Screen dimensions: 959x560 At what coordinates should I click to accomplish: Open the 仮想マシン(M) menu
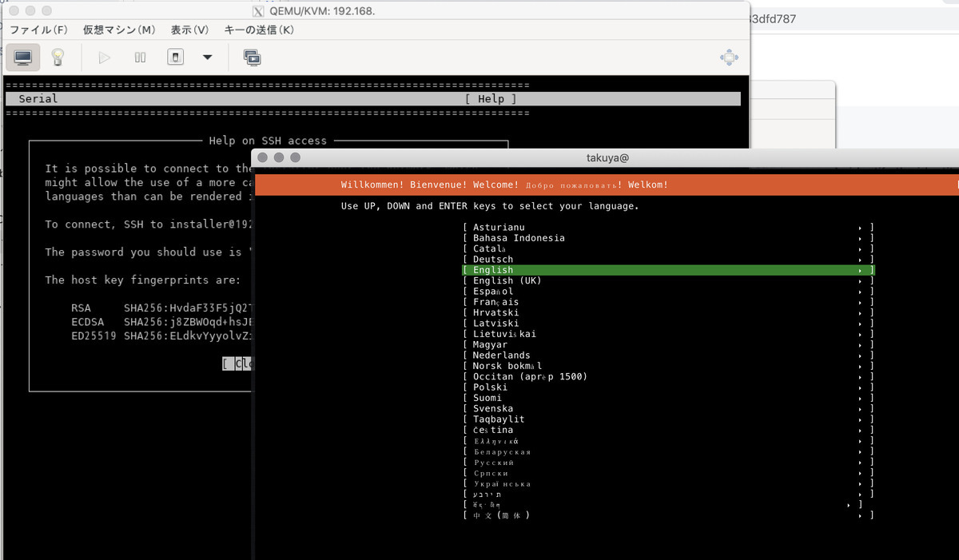point(119,30)
